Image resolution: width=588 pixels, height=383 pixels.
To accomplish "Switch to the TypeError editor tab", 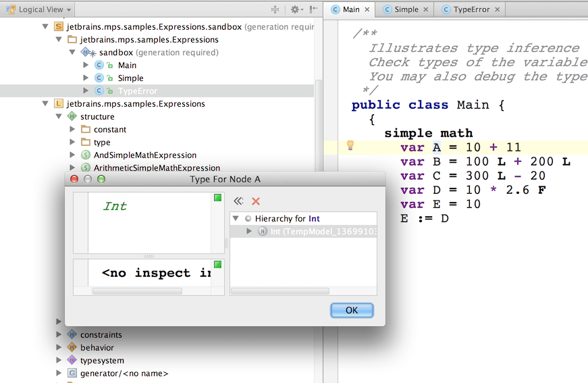I will [471, 9].
